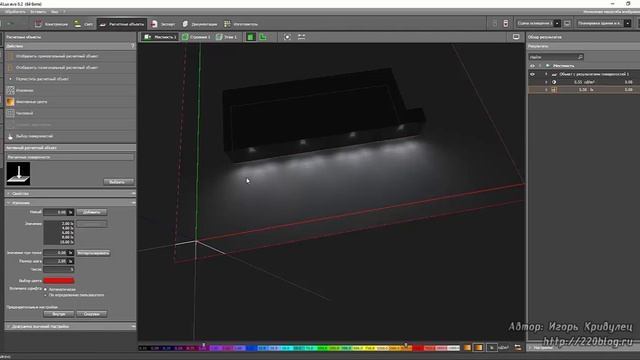Click the polygonal calculation object tool icon
The width and height of the screenshot is (640, 360).
tap(10, 67)
